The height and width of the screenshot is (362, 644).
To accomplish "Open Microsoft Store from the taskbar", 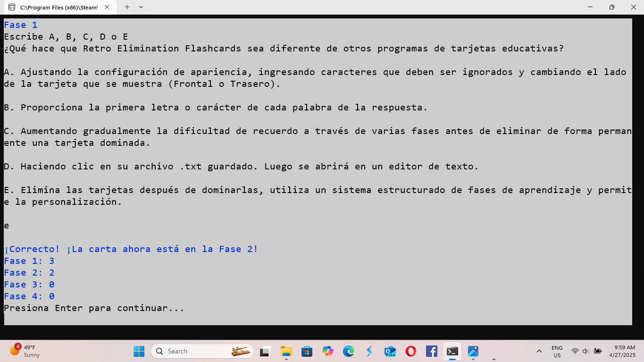I will pyautogui.click(x=307, y=351).
